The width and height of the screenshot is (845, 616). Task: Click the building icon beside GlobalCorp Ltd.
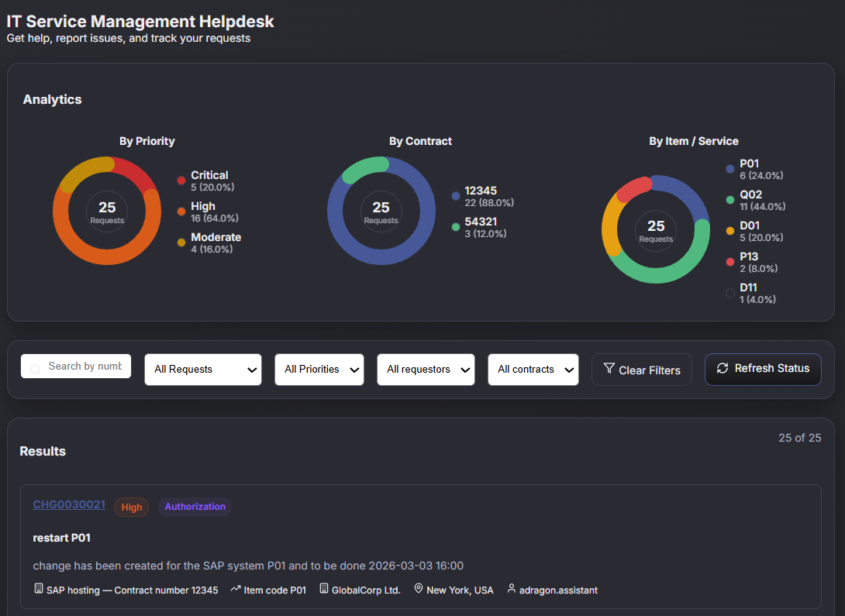[322, 589]
